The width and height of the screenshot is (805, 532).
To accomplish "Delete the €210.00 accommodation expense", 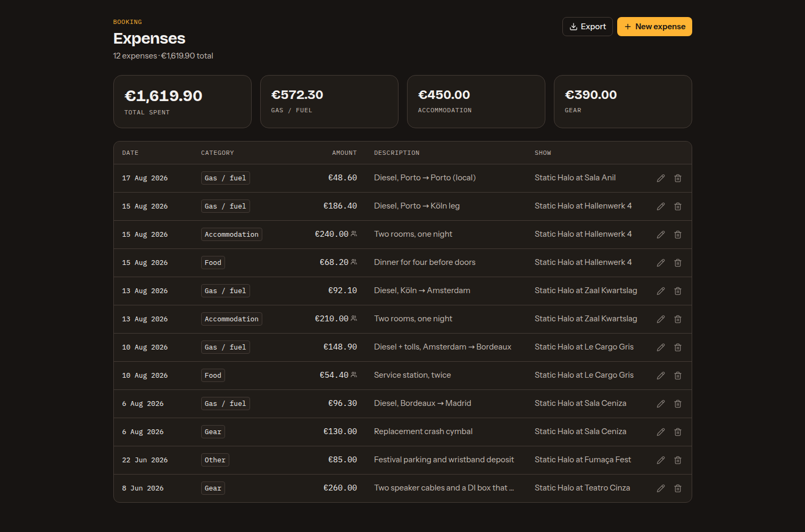I will (x=678, y=319).
